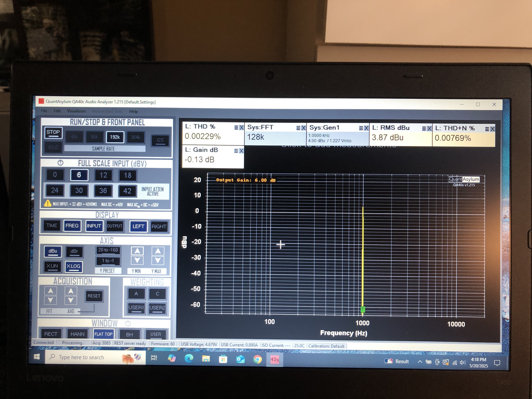Select the RECT window
The image size is (532, 399).
pyautogui.click(x=51, y=334)
